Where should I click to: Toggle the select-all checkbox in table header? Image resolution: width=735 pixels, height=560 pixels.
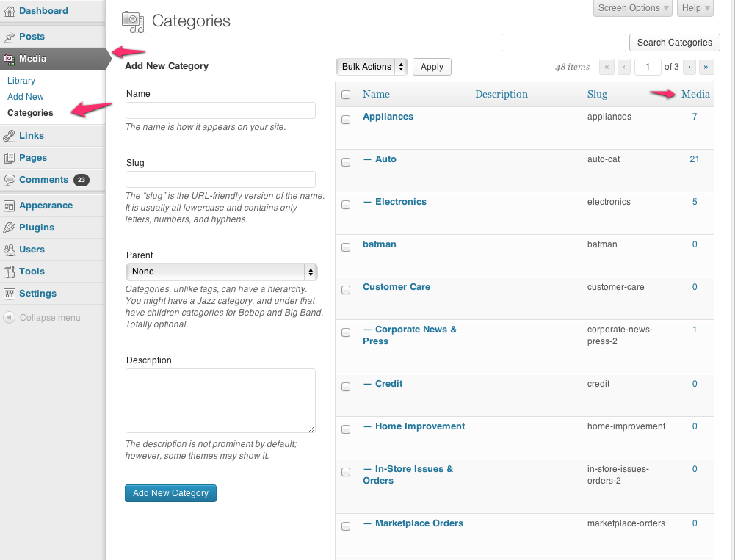point(346,95)
